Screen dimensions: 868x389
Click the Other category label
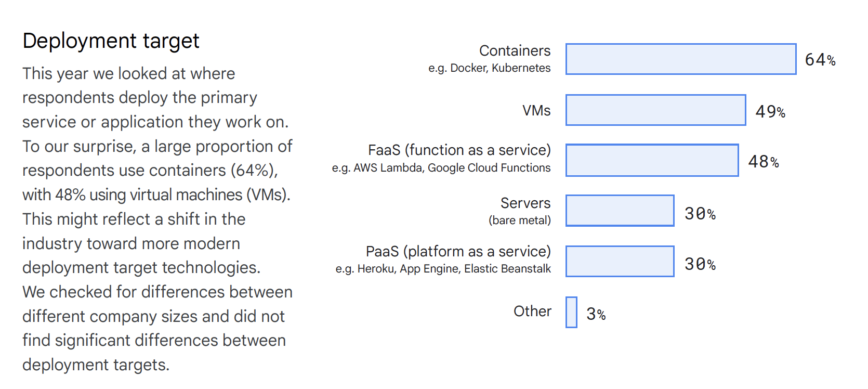point(532,311)
